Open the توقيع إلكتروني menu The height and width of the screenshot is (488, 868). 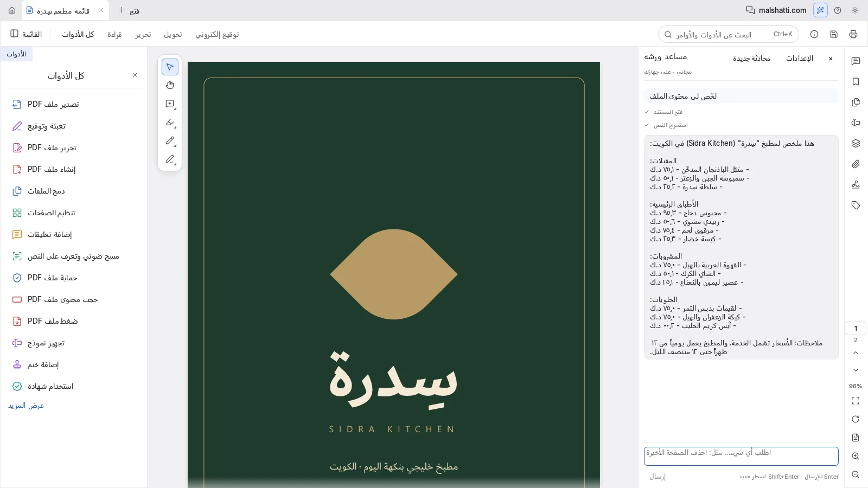(x=217, y=34)
